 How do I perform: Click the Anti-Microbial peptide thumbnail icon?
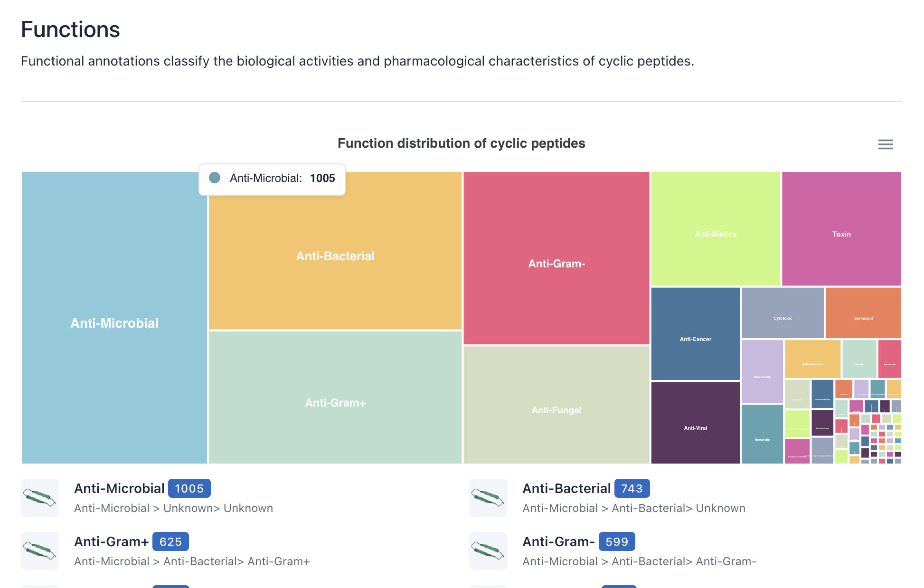40,498
